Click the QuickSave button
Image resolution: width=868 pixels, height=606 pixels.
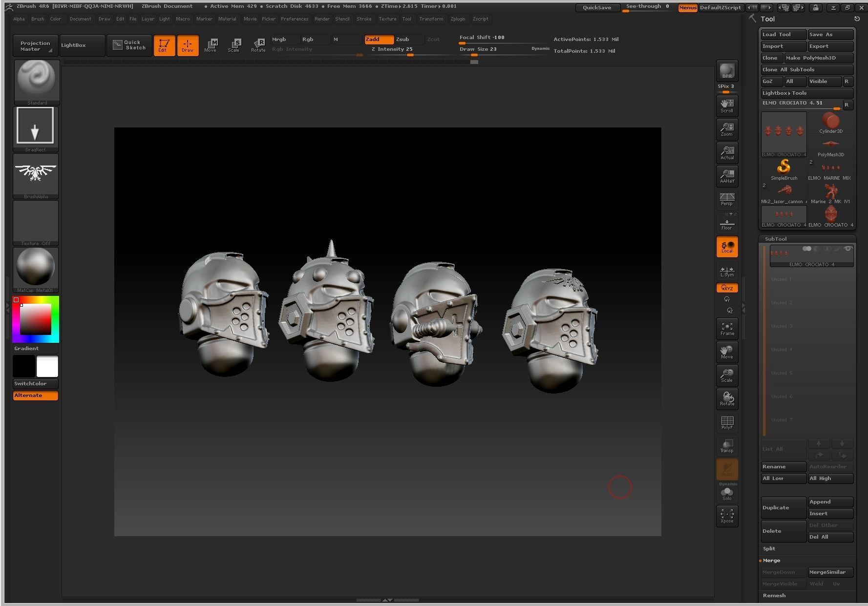[597, 8]
